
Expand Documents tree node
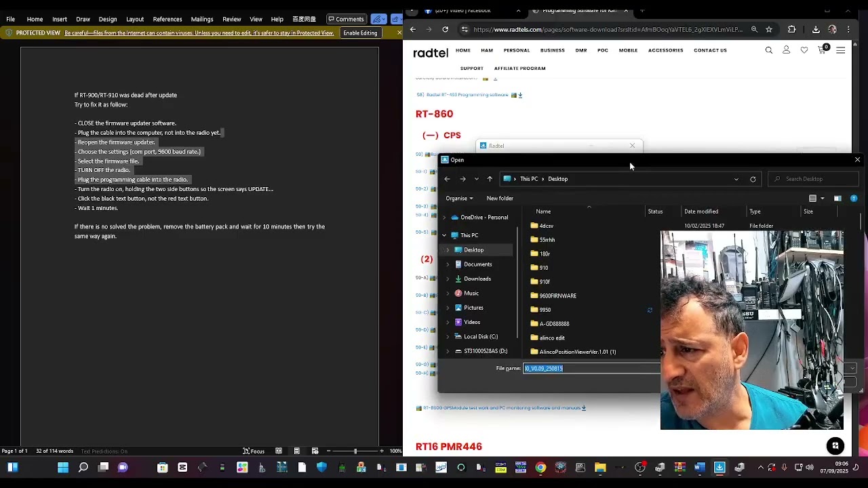(448, 264)
